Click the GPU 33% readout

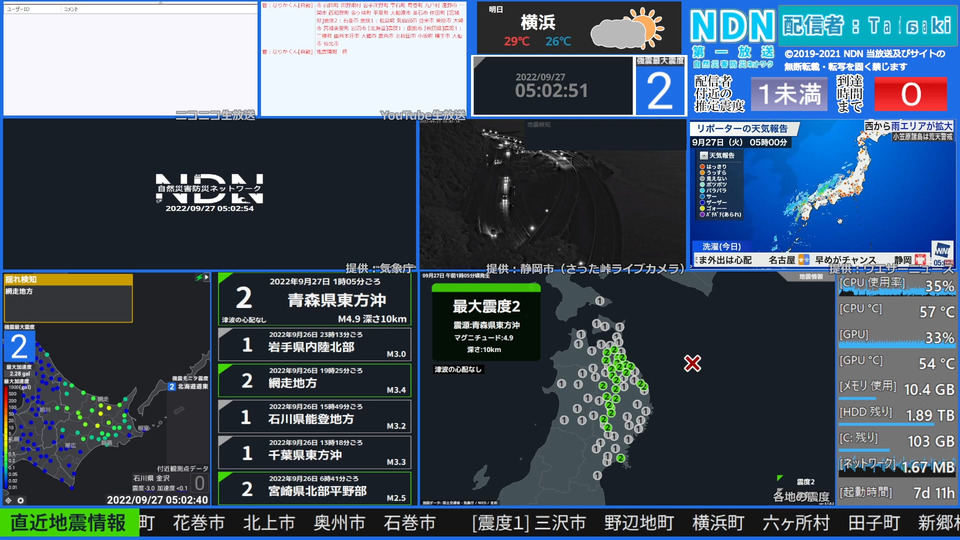point(896,337)
